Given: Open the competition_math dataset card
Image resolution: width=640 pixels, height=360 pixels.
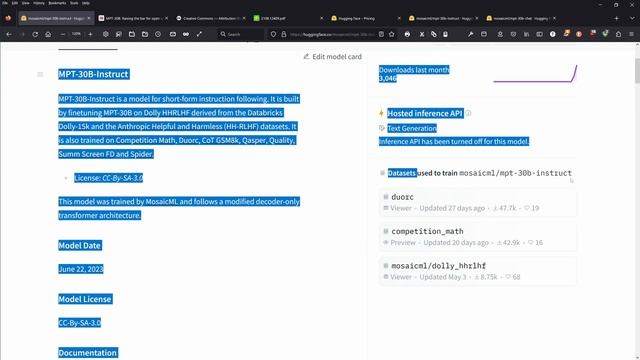Looking at the screenshot, I should coord(478,237).
